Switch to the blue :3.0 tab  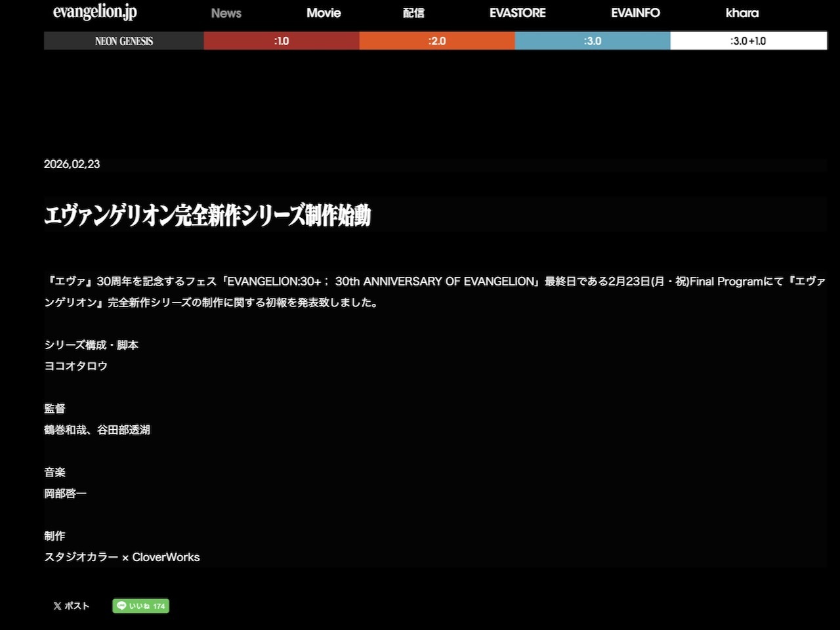[592, 41]
